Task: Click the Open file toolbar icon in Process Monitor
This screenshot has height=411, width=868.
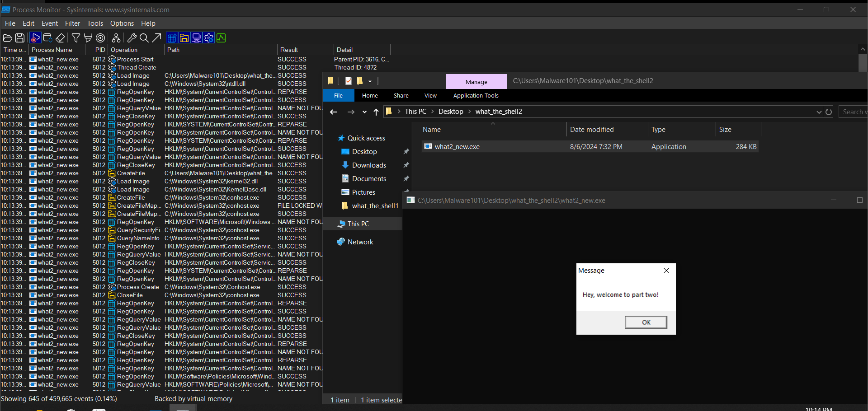Action: coord(8,38)
